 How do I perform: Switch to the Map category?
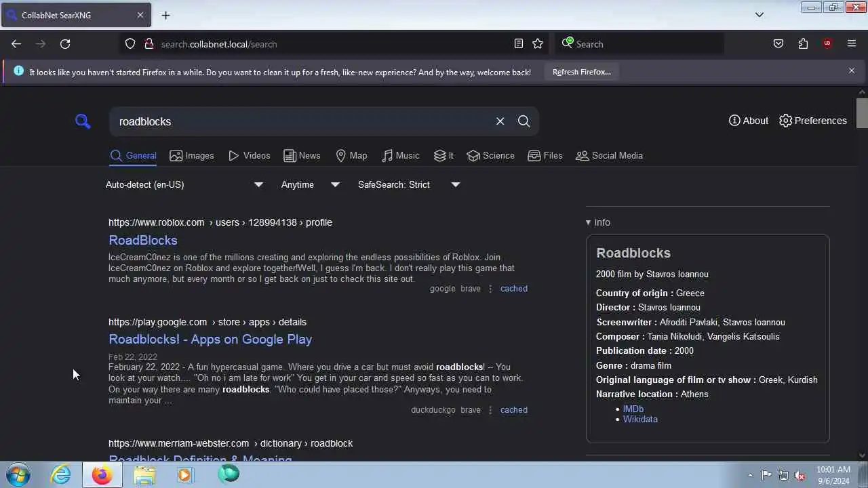(351, 155)
